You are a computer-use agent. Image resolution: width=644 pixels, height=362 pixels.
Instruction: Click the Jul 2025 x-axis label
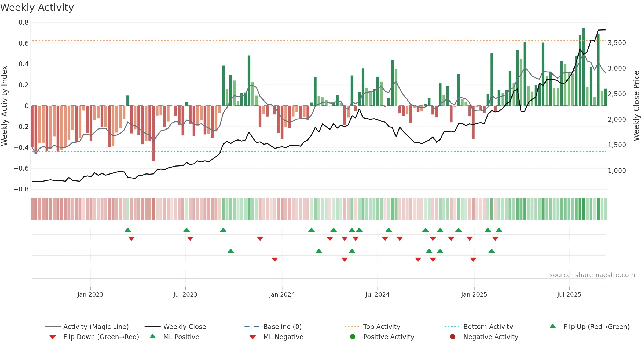(569, 294)
